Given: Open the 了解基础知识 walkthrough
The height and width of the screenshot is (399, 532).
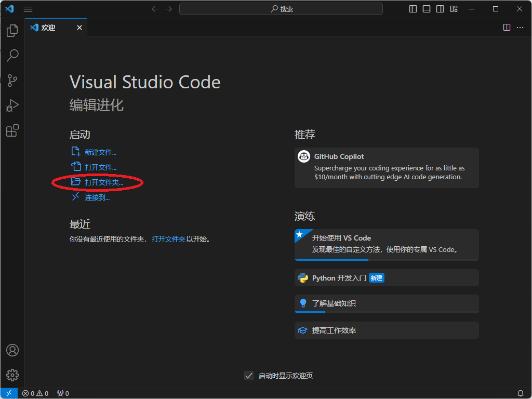Looking at the screenshot, I should [387, 303].
